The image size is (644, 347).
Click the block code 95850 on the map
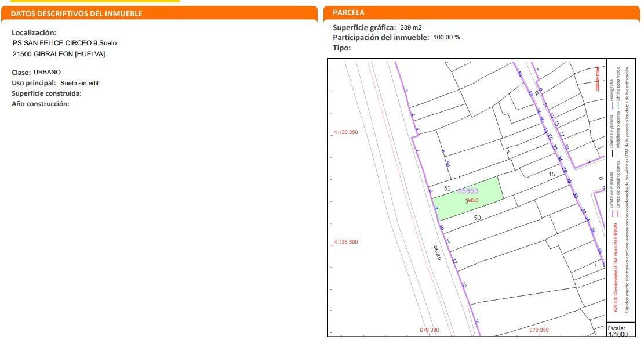[x=468, y=190]
